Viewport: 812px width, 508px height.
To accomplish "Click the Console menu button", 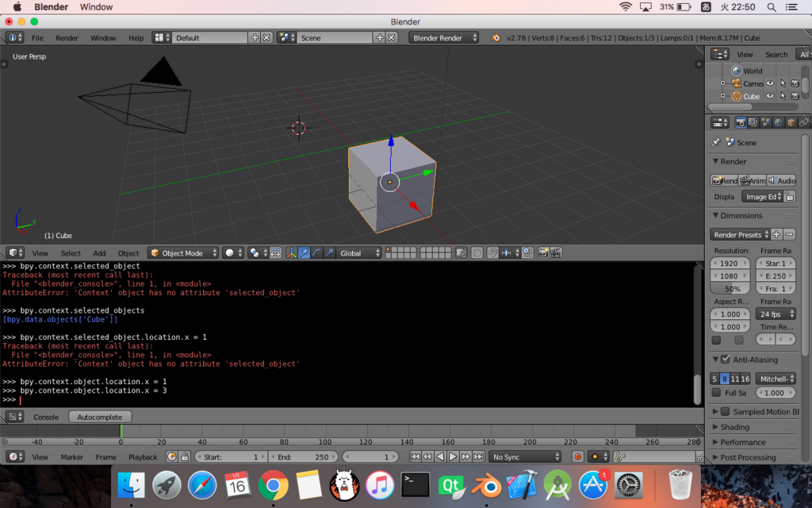I will [x=46, y=417].
